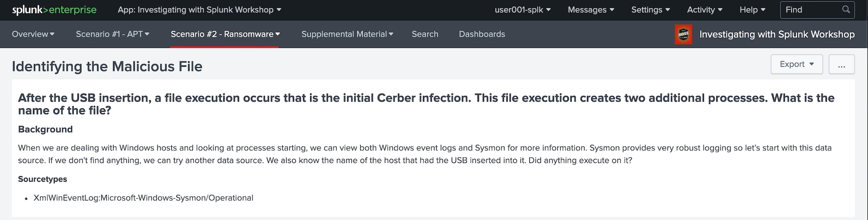The image size is (868, 220).
Task: Click the Investigating with Splunk Workshop title
Action: (x=777, y=34)
